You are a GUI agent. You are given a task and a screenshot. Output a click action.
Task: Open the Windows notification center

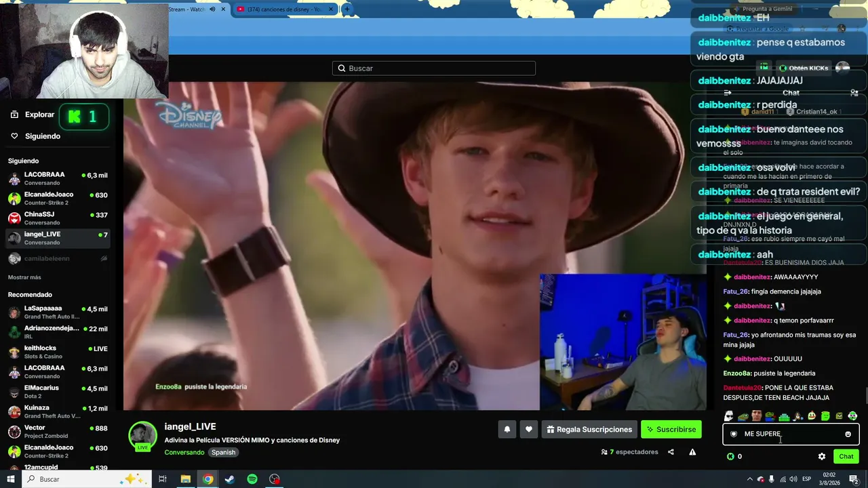coord(854,479)
